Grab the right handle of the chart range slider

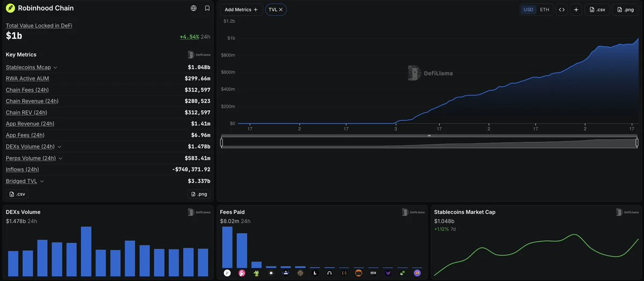637,142
